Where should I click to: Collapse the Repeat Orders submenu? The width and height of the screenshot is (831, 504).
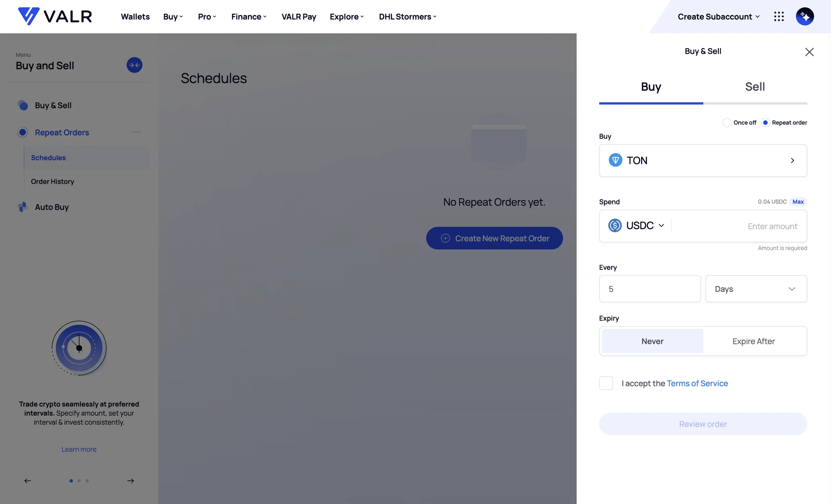136,132
